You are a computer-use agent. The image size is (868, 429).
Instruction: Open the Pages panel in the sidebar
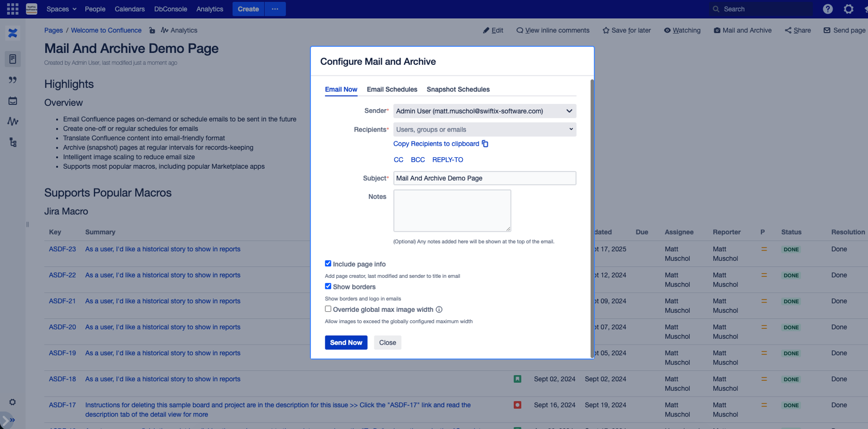point(13,59)
